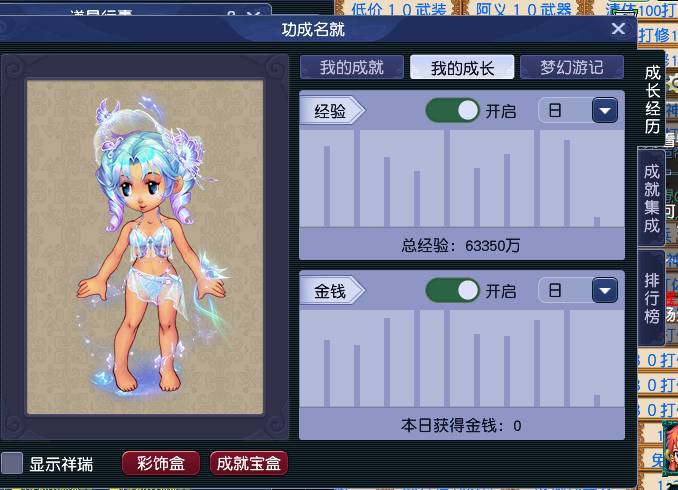Expand the 金钱 period dropdown arrow
The width and height of the screenshot is (678, 490).
coord(604,290)
